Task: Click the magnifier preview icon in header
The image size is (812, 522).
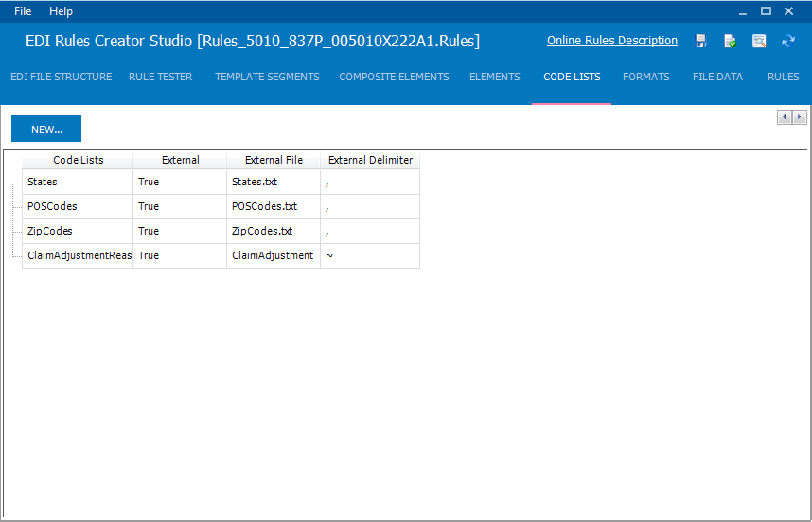Action: pyautogui.click(x=759, y=41)
